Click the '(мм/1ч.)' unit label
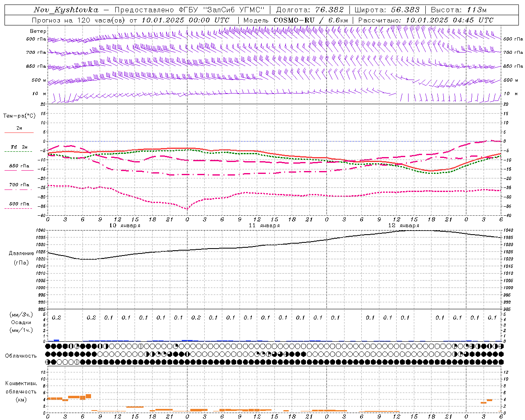The image size is (525, 420). click(x=21, y=330)
